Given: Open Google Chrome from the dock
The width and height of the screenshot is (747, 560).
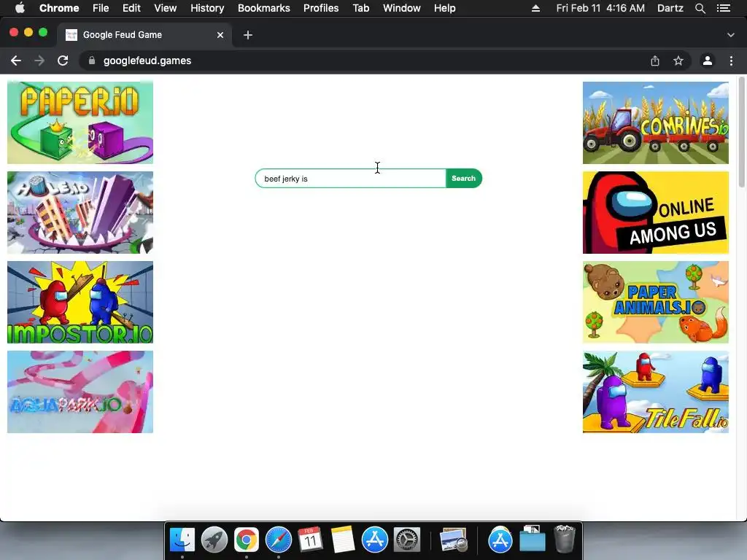Looking at the screenshot, I should (247, 540).
